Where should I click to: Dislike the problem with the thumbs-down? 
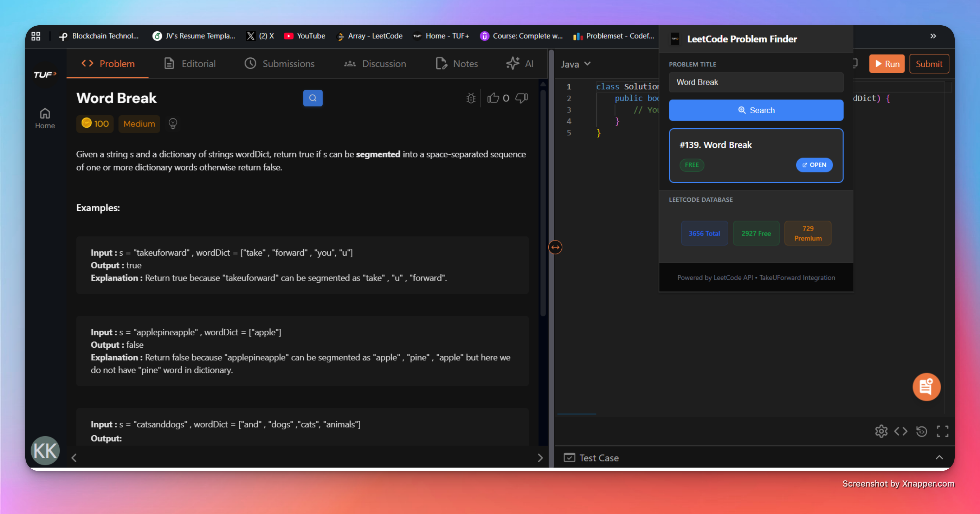[521, 98]
